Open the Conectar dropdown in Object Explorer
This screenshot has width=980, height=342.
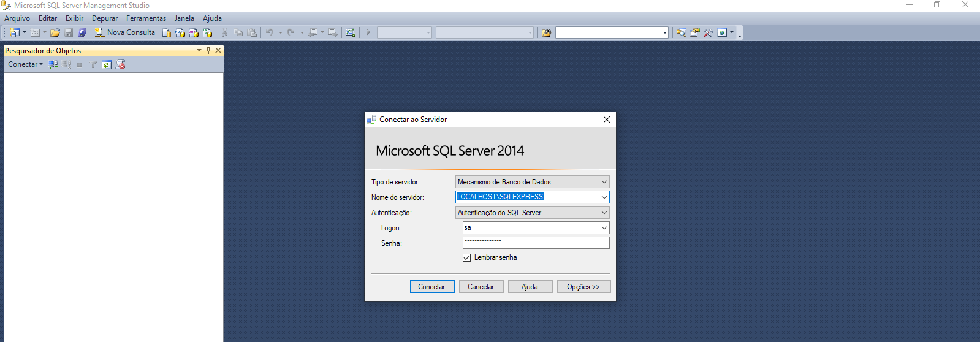(x=25, y=64)
